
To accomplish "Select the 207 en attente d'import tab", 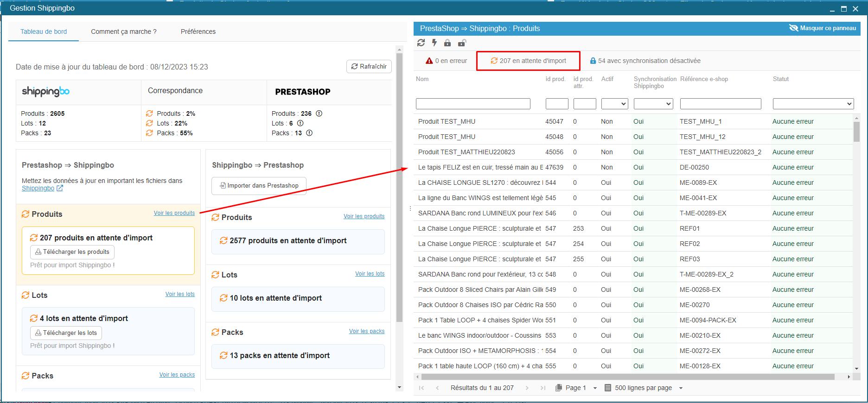I will [x=528, y=61].
